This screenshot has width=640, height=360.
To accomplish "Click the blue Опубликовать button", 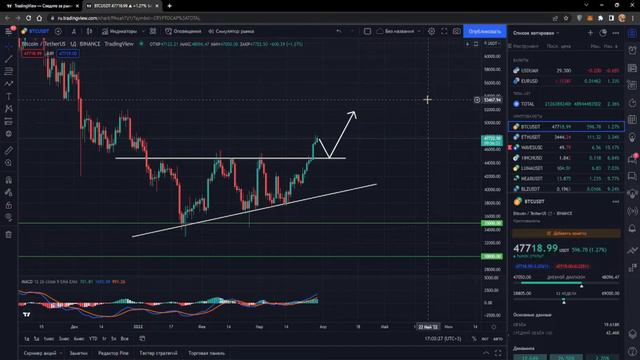I will pos(484,31).
